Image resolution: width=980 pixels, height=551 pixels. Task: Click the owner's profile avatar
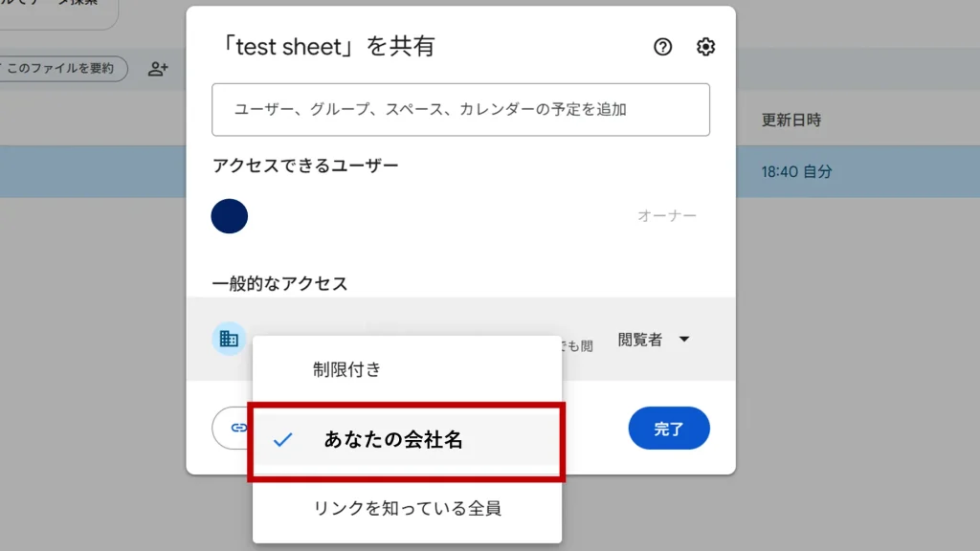click(230, 216)
